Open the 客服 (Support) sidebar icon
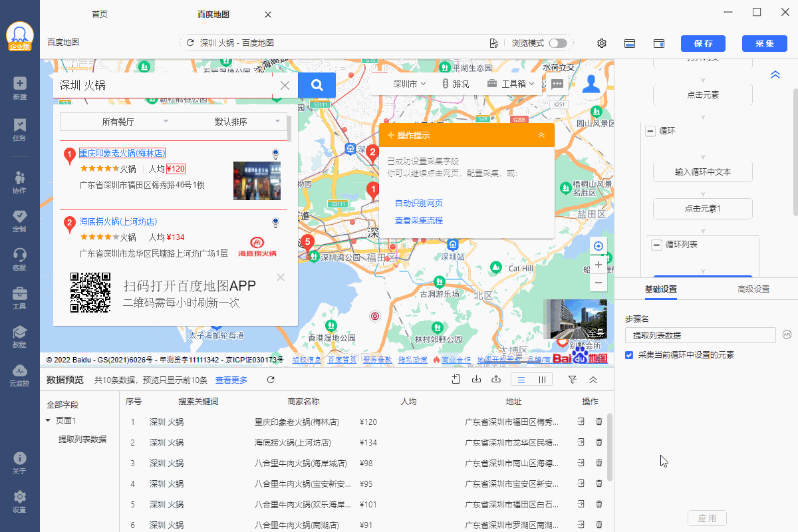Viewport: 798px width, 532px height. [19, 259]
